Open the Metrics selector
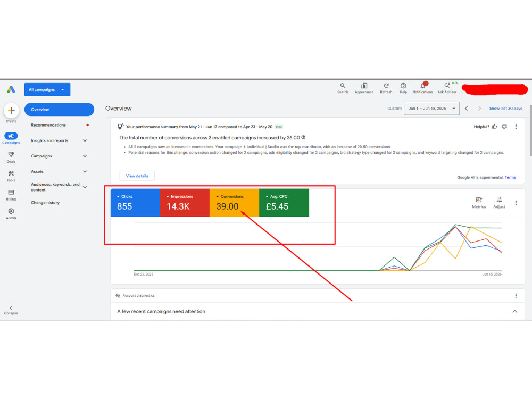Image resolution: width=532 pixels, height=399 pixels. click(479, 203)
